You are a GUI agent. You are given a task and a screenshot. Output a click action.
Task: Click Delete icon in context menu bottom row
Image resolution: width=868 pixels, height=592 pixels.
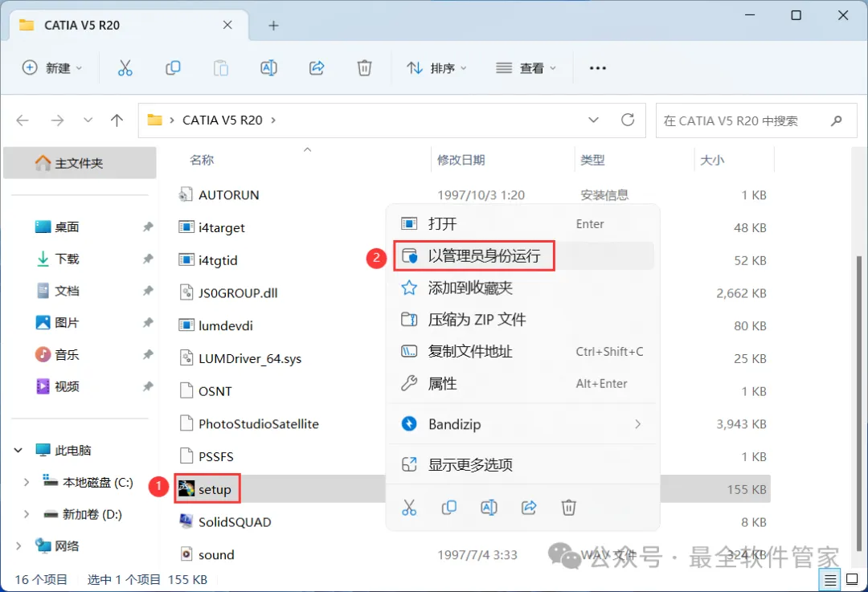[x=568, y=508]
